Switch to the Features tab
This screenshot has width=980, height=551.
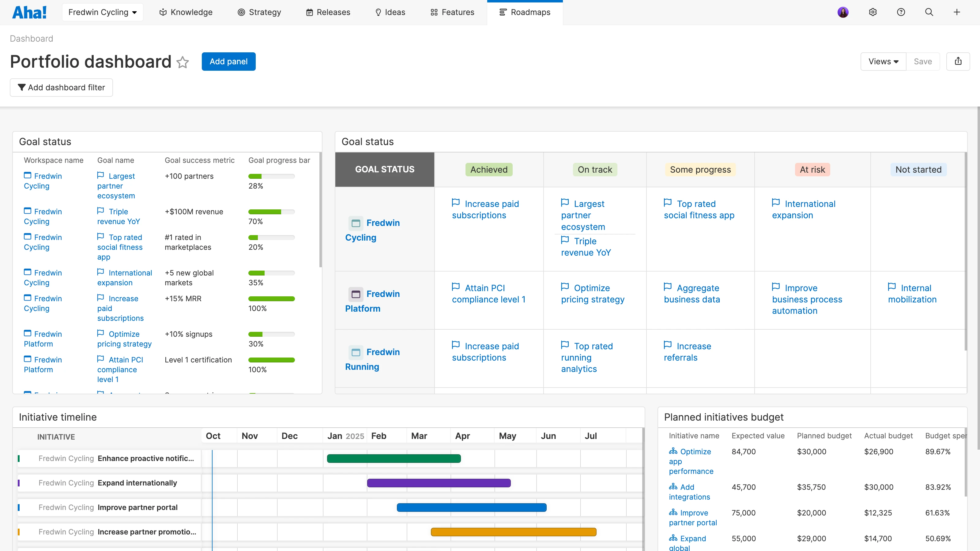(x=452, y=12)
